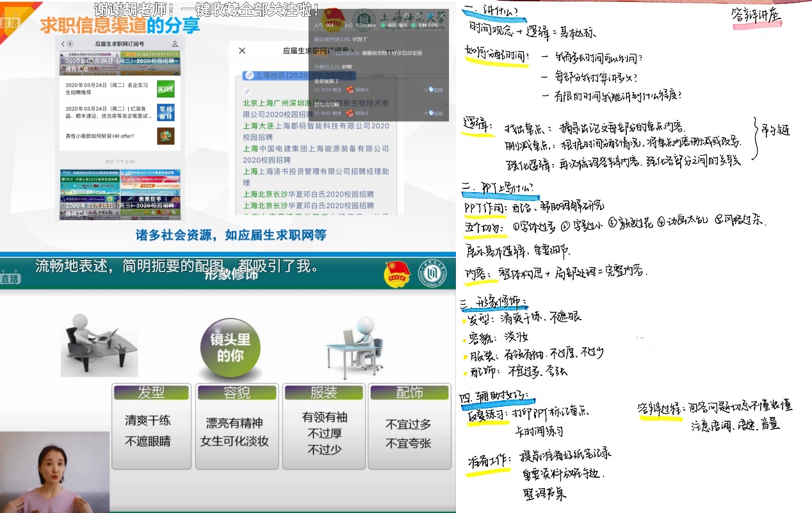The width and height of the screenshot is (812, 513).
Task: Click the blue 笔经面经 article thumbnail
Action: pyautogui.click(x=165, y=112)
